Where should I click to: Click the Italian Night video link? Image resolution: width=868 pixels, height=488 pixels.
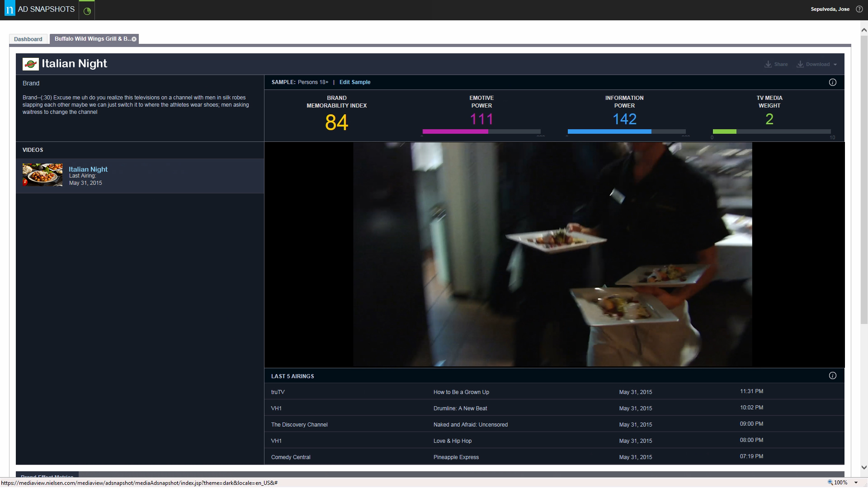click(88, 169)
